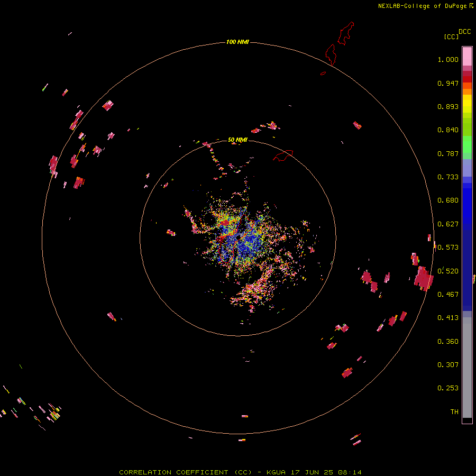Click the 1.000 scale value
Viewport: 476px width, 476px height.
point(448,59)
